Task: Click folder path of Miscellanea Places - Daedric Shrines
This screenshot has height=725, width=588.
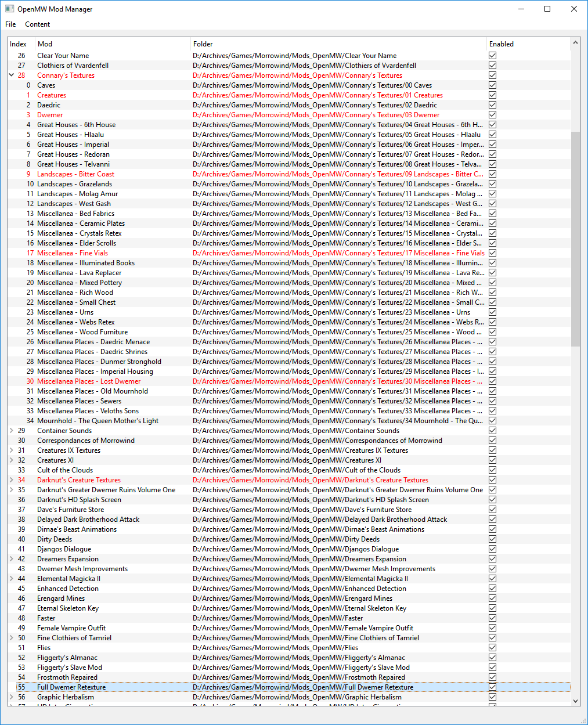Action: click(x=338, y=352)
